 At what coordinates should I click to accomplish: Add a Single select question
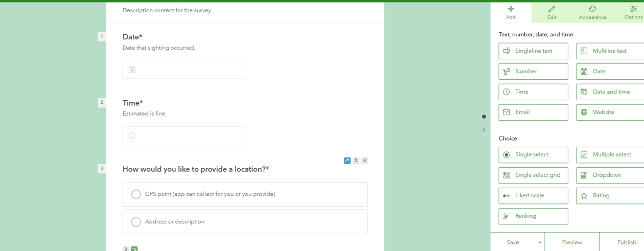(533, 155)
